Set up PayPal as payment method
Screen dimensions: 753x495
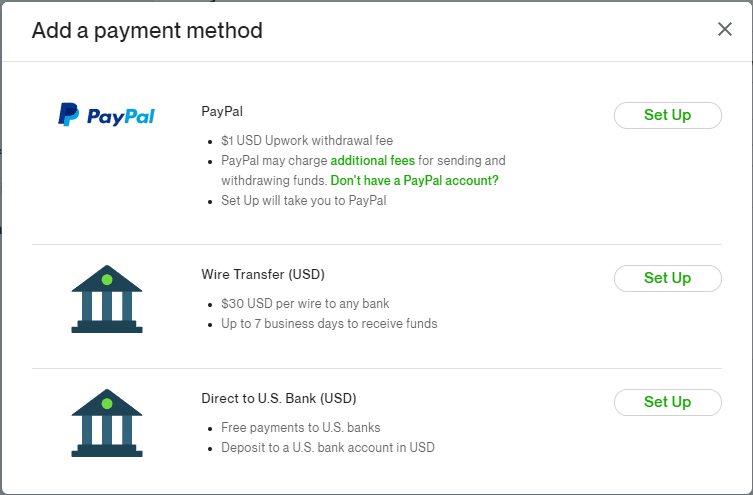pos(667,115)
